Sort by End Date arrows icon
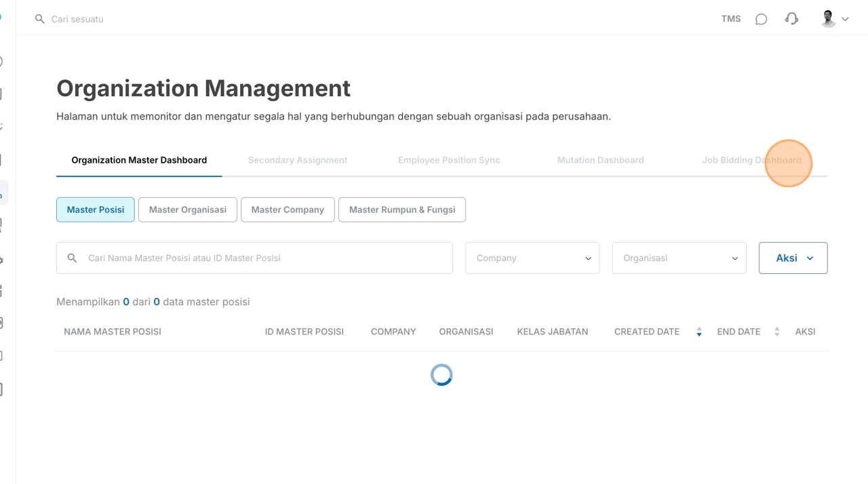The width and height of the screenshot is (868, 484). point(776,332)
